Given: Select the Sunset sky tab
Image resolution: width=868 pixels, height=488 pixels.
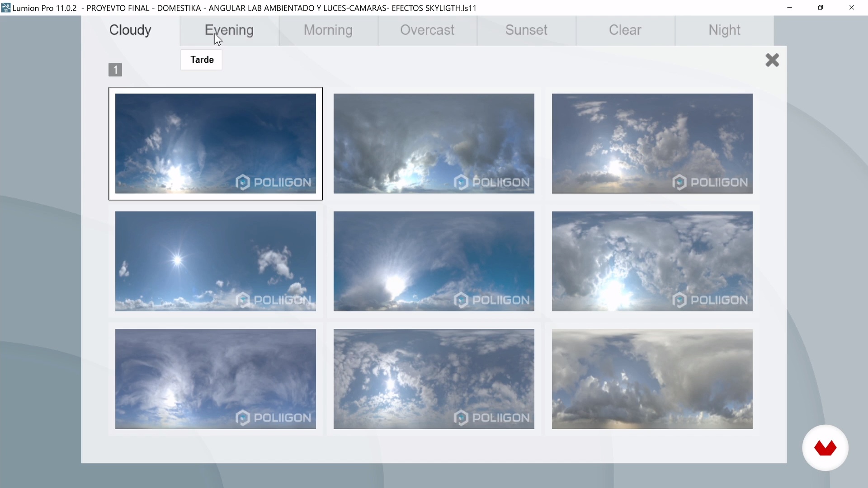Looking at the screenshot, I should pyautogui.click(x=526, y=30).
